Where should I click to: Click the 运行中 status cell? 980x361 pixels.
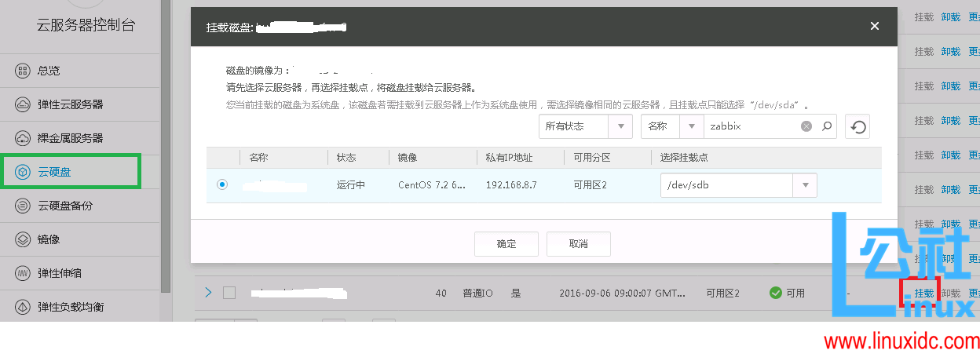(x=351, y=186)
